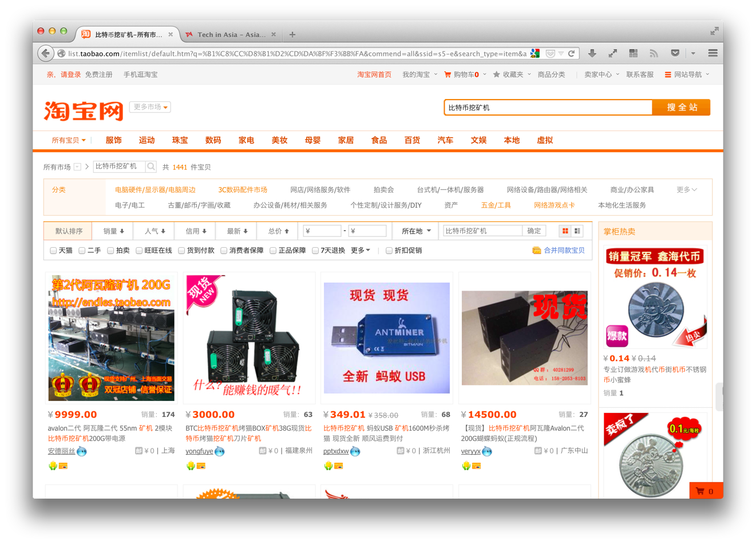Image resolution: width=756 pixels, height=544 pixels.
Task: Click the Taobao logo
Action: tap(84, 110)
